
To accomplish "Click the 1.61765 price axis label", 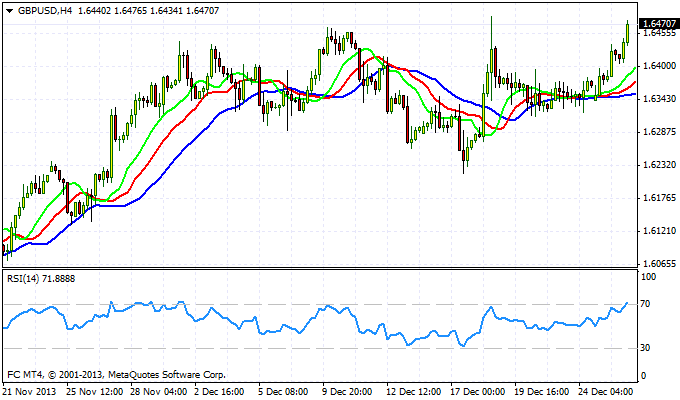I will point(660,198).
